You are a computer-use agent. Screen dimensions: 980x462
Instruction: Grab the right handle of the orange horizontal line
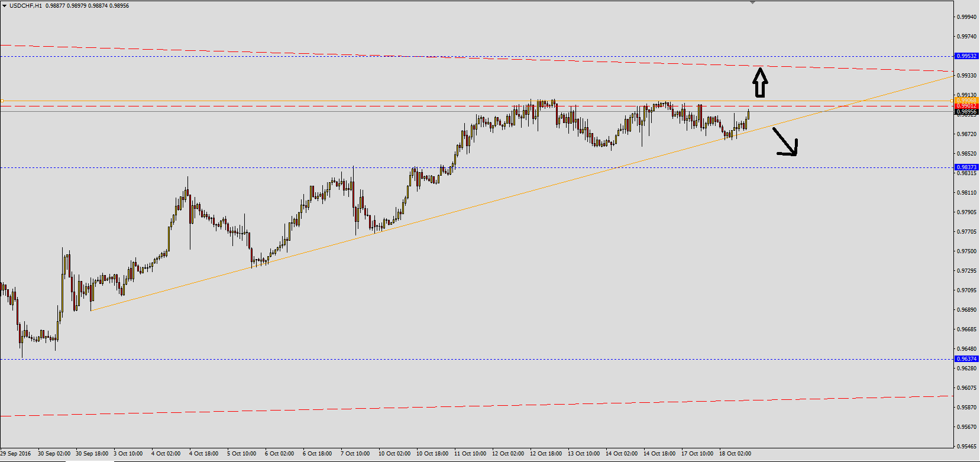click(x=952, y=101)
